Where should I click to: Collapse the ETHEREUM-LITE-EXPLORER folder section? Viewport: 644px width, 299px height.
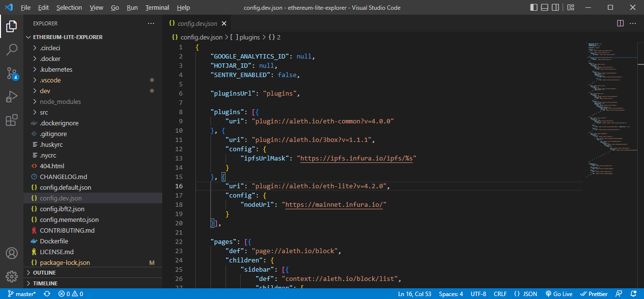[93, 37]
